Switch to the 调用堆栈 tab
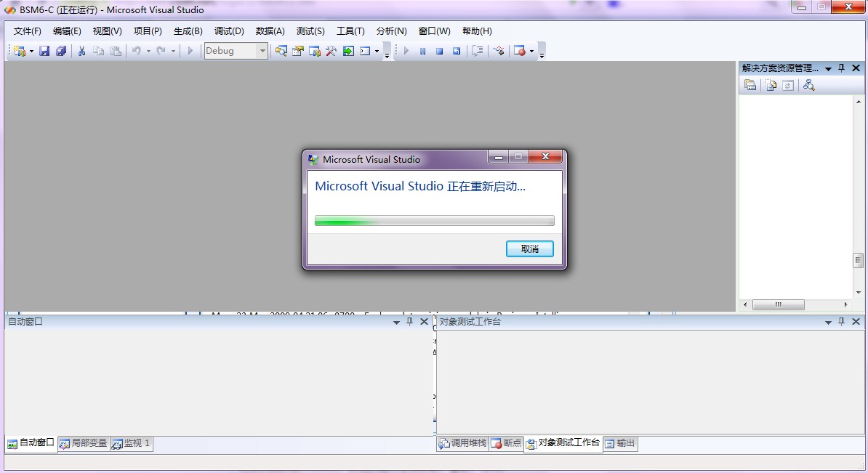This screenshot has width=868, height=473. 463,443
